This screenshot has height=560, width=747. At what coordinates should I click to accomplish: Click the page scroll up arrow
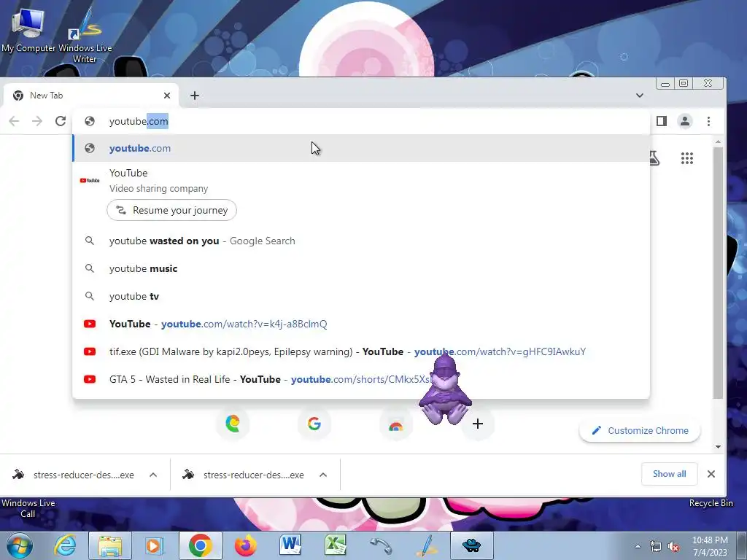coord(718,141)
